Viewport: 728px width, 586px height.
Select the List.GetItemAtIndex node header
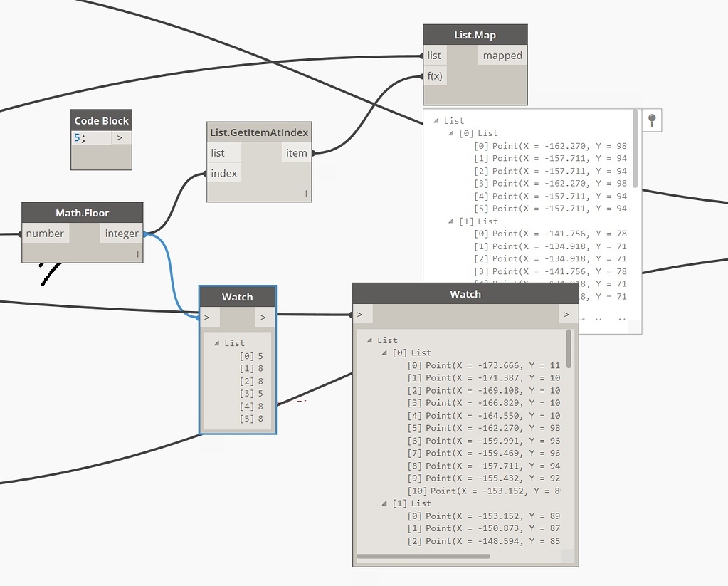[258, 132]
